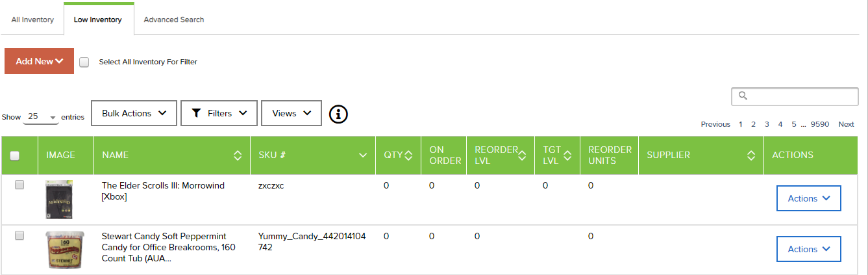Screen dimensions: 868x275
Task: Switch to the All Inventory tab
Action: [32, 20]
